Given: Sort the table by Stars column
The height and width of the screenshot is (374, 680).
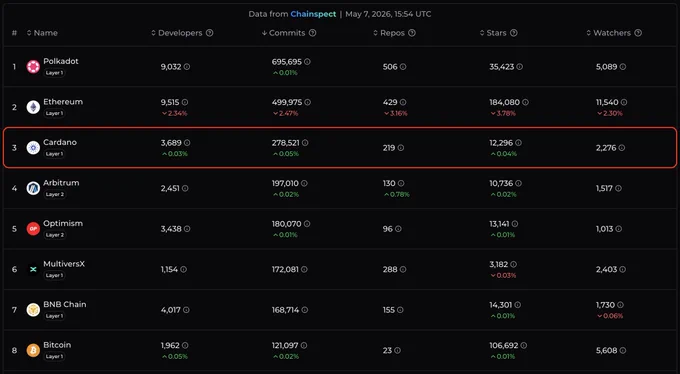Looking at the screenshot, I should pyautogui.click(x=493, y=33).
